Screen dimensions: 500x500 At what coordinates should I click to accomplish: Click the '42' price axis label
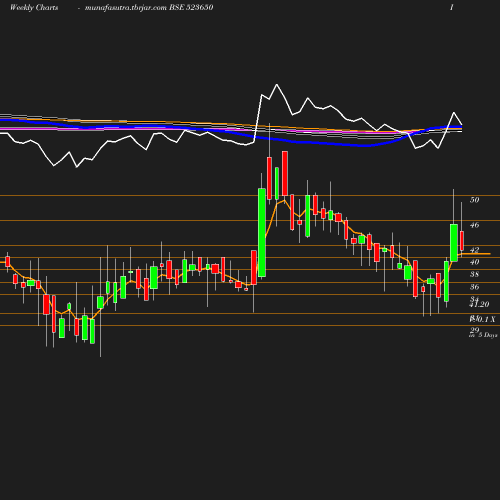(474, 250)
